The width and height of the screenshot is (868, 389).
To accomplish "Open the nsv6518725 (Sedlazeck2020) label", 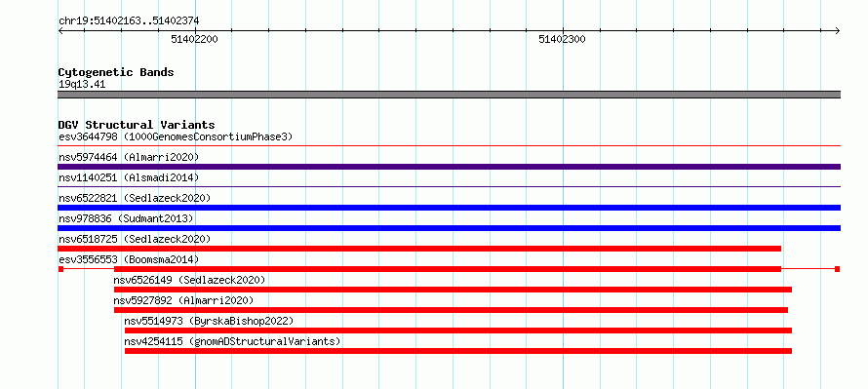I will [135, 239].
